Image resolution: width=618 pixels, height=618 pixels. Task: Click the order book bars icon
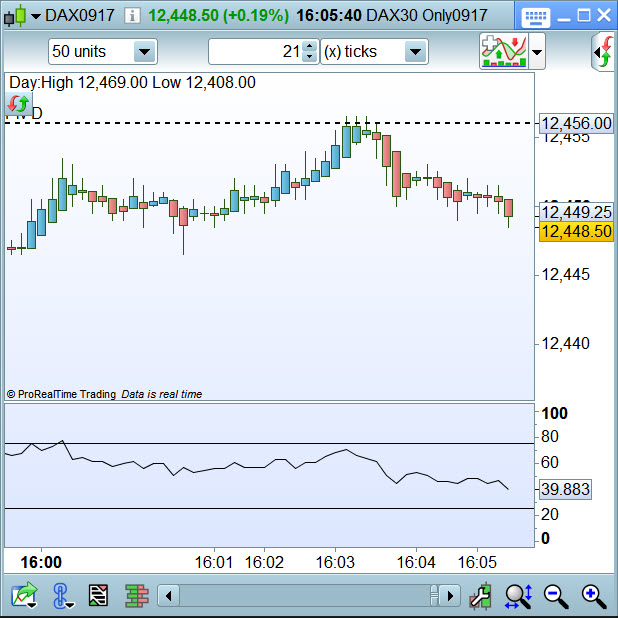click(137, 596)
